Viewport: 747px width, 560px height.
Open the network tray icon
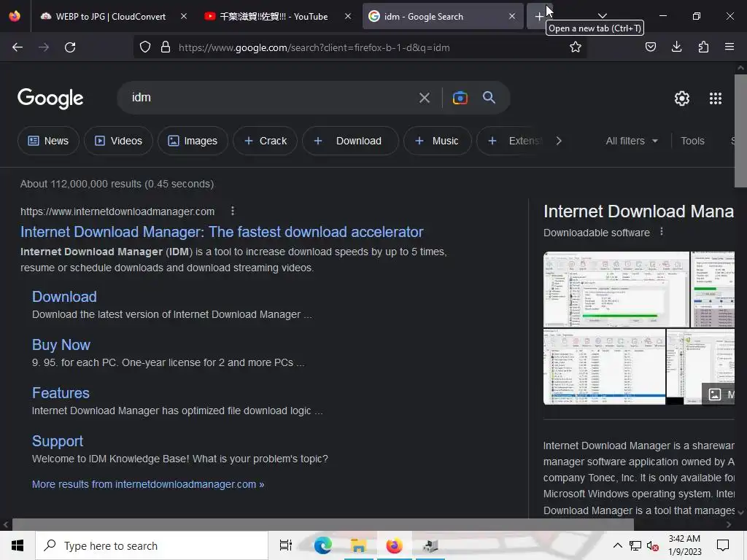coord(635,545)
